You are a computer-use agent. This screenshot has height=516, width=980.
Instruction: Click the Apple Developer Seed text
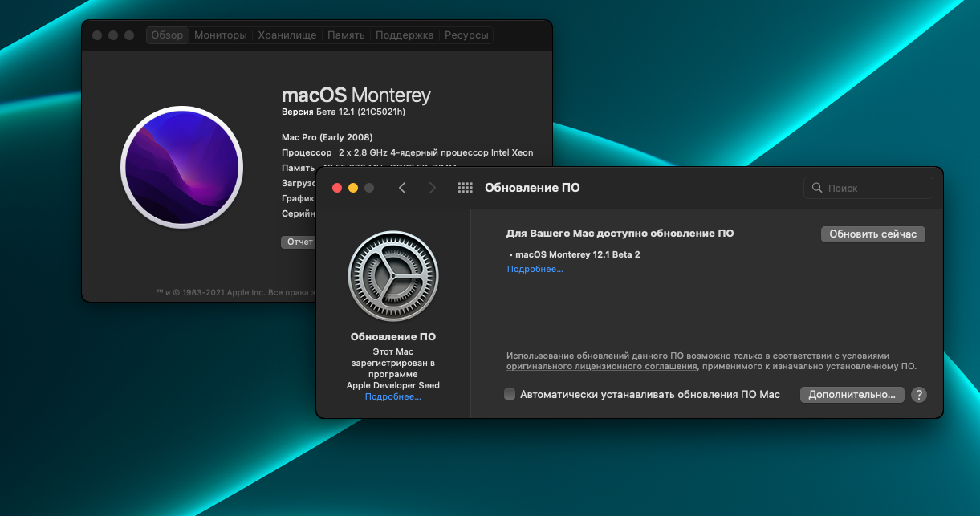(393, 385)
